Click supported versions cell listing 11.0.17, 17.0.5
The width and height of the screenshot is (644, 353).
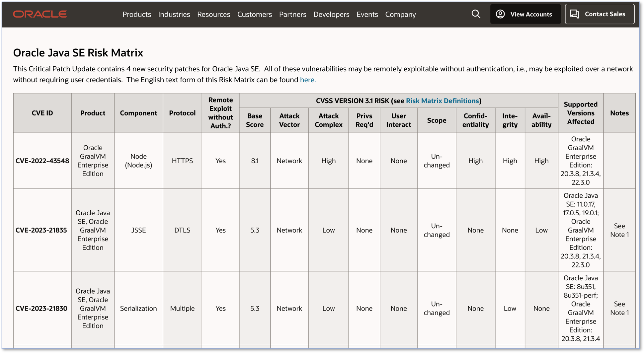[581, 230]
